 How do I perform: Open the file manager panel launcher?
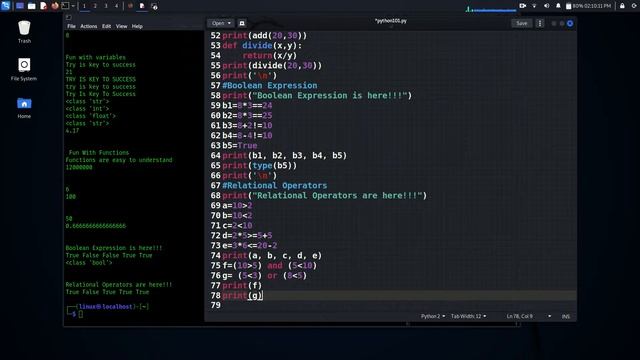click(31, 6)
